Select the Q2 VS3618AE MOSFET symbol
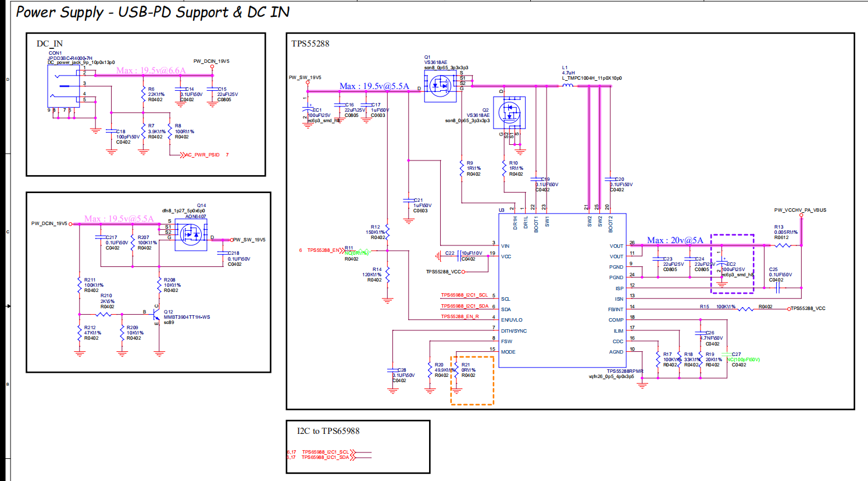 point(509,112)
